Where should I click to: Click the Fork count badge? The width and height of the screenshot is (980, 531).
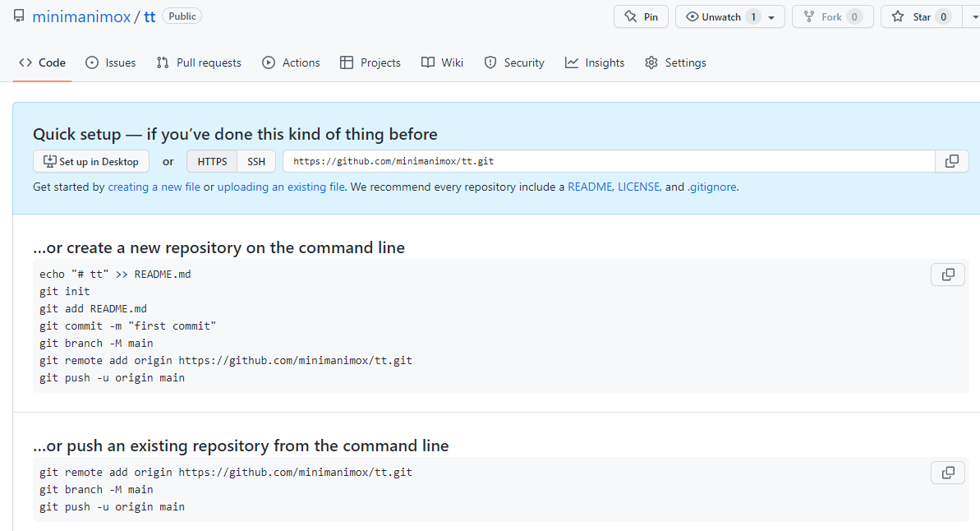click(x=854, y=17)
